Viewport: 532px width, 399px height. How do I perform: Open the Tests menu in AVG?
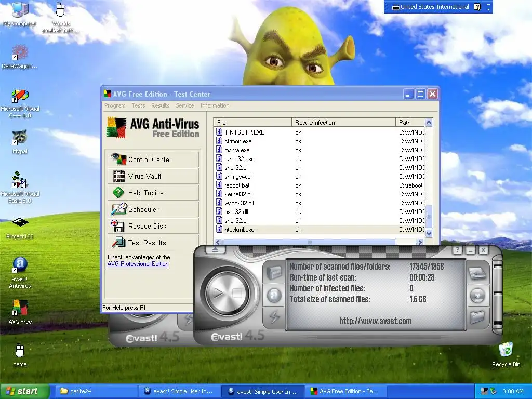point(138,105)
